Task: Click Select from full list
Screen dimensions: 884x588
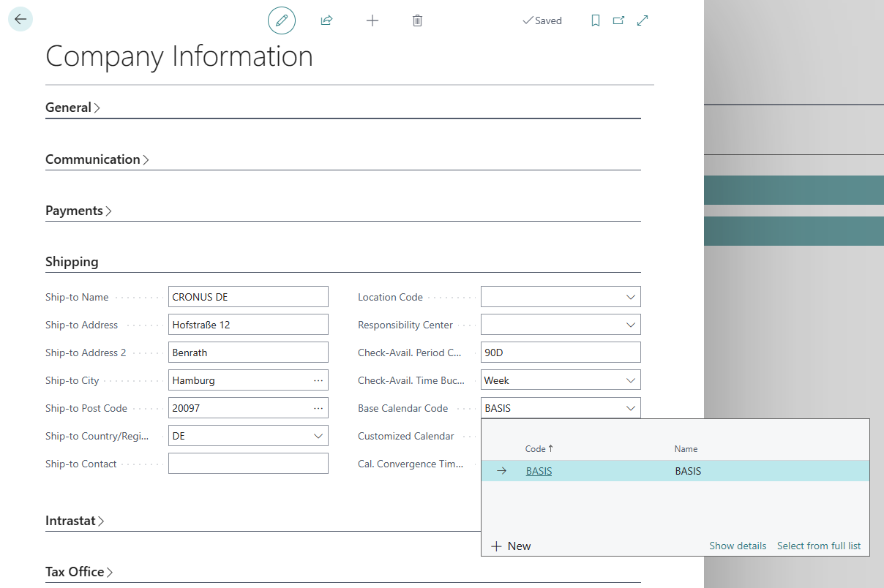Action: coord(818,546)
